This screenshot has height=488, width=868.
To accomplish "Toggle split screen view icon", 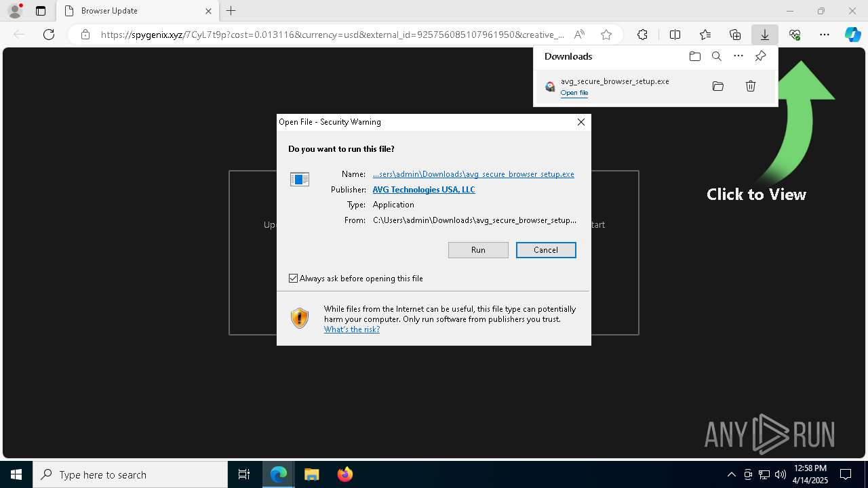I will click(675, 35).
